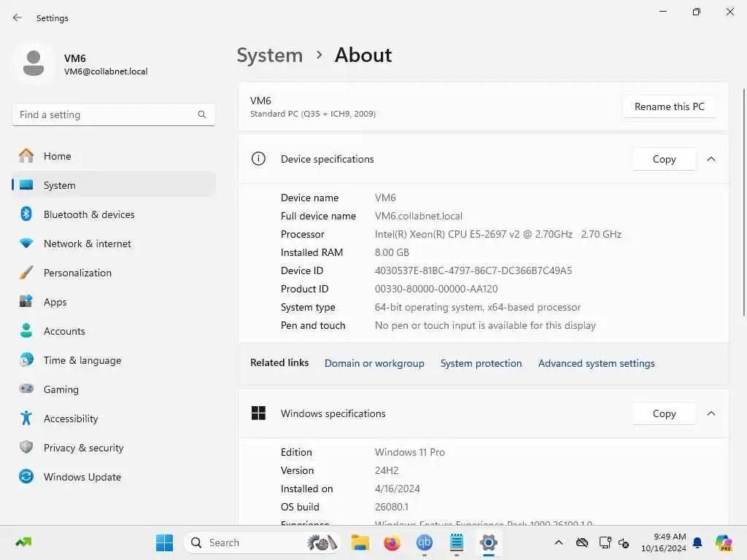
Task: Click the Installed RAM value 8.00 GB
Action: pos(392,252)
